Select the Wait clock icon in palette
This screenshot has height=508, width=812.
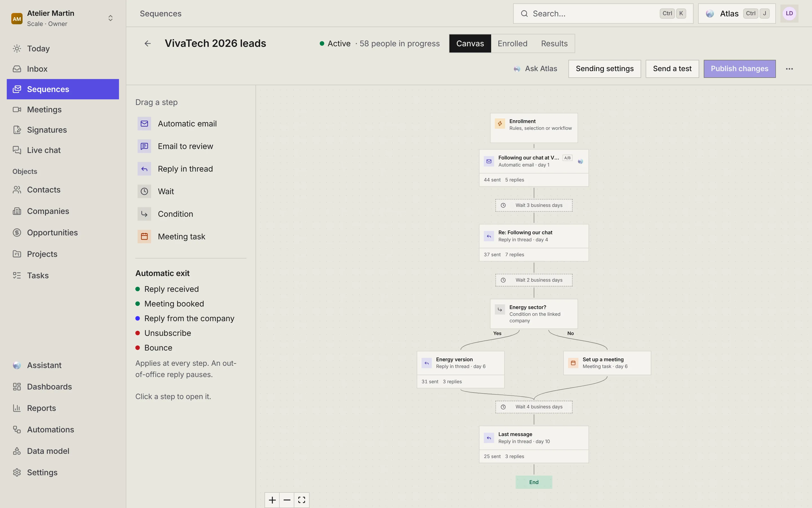click(144, 191)
